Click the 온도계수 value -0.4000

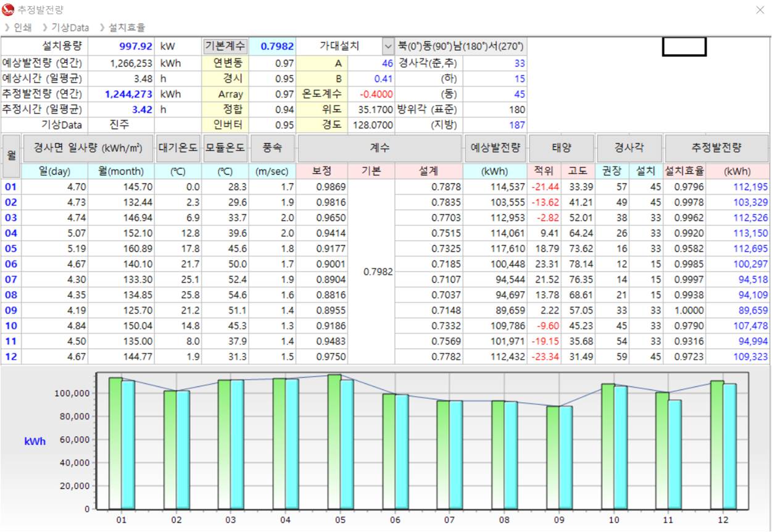pos(371,94)
